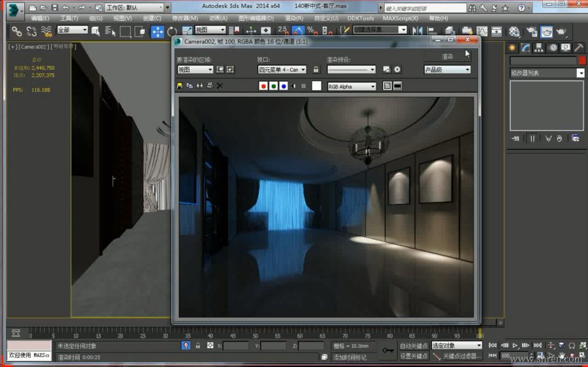Print the rendered image

[x=210, y=86]
